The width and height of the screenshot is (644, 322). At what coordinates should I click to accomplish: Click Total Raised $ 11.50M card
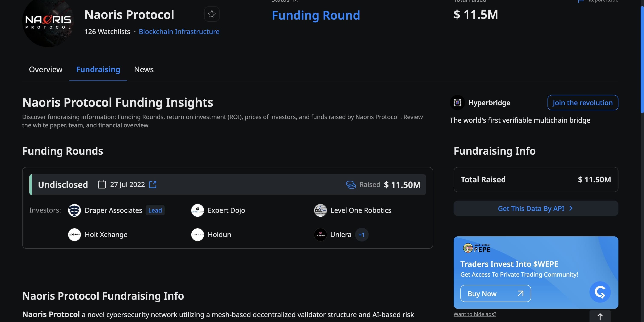point(536,180)
